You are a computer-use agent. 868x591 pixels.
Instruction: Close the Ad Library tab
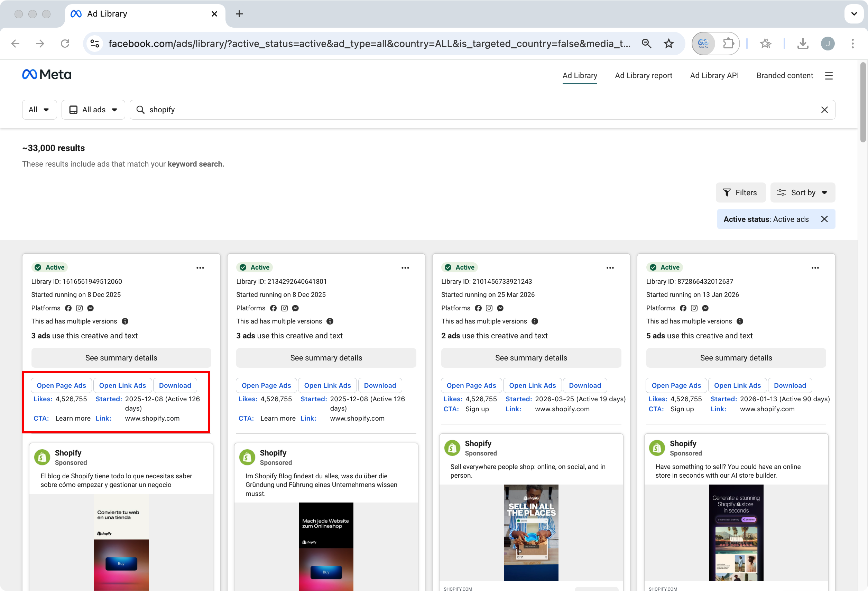pyautogui.click(x=214, y=14)
